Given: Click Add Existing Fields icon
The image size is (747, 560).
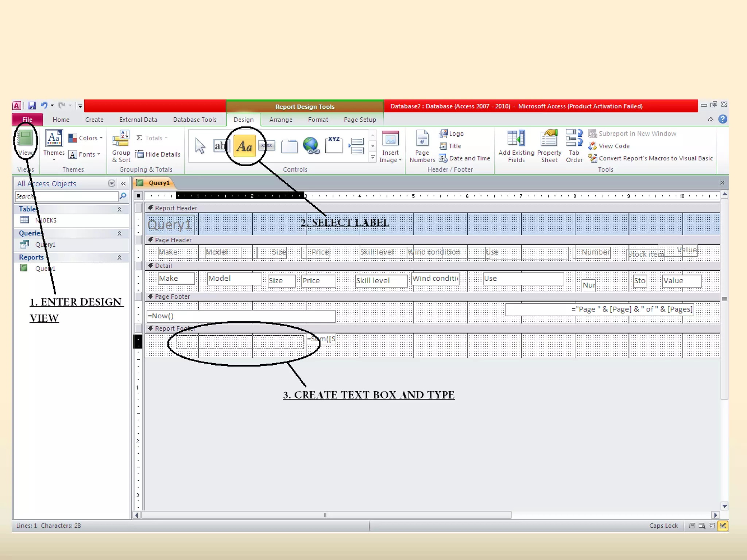Looking at the screenshot, I should click(x=516, y=146).
